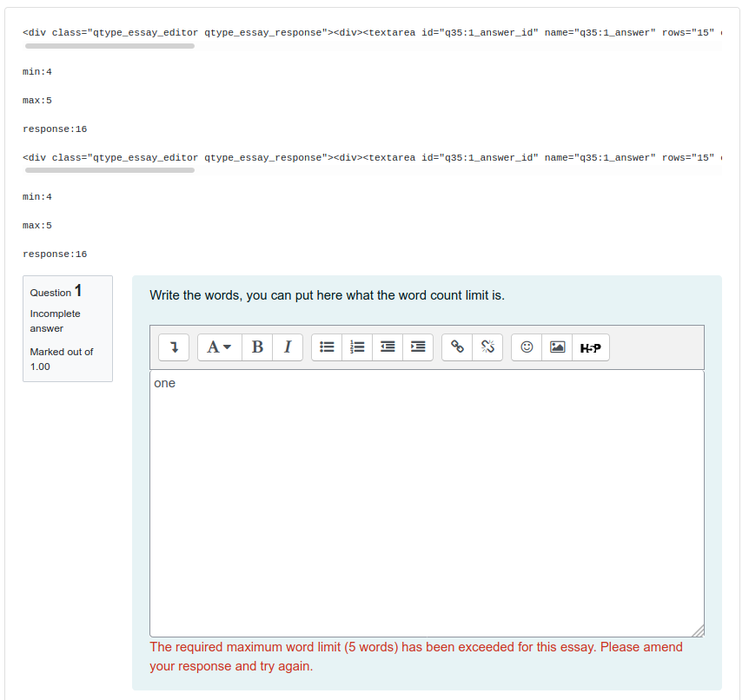Grab the resize handle of text area

(699, 631)
